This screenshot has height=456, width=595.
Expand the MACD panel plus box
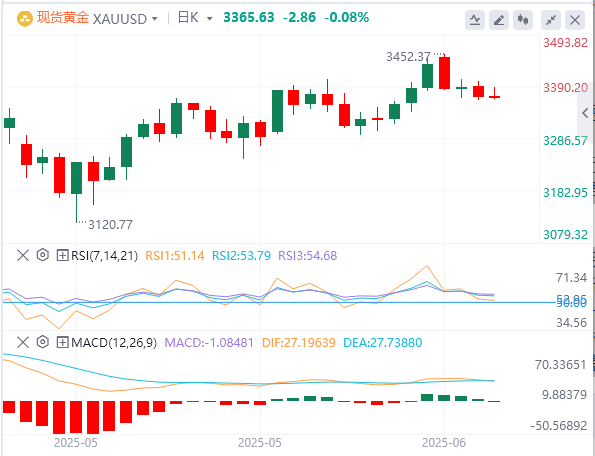coord(62,343)
